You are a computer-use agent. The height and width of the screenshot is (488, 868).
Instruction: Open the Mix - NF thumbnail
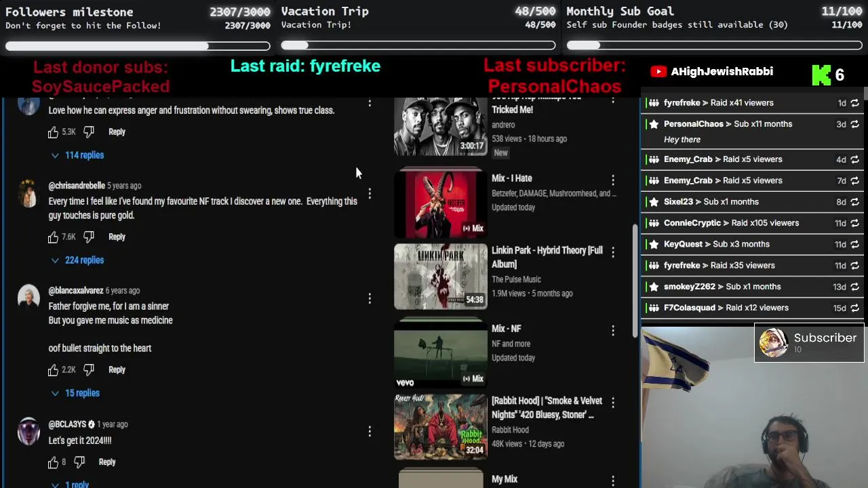[x=441, y=354]
